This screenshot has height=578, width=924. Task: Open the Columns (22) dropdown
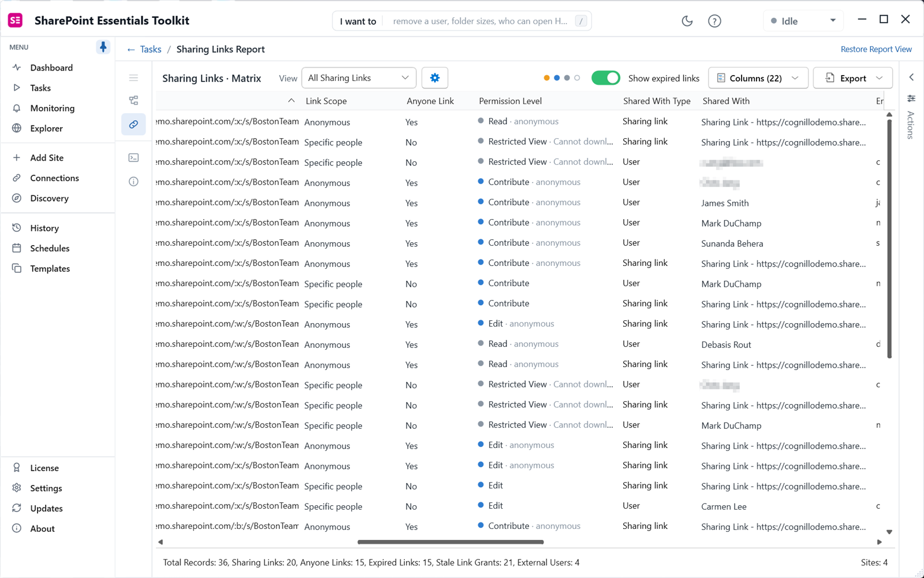pyautogui.click(x=757, y=78)
